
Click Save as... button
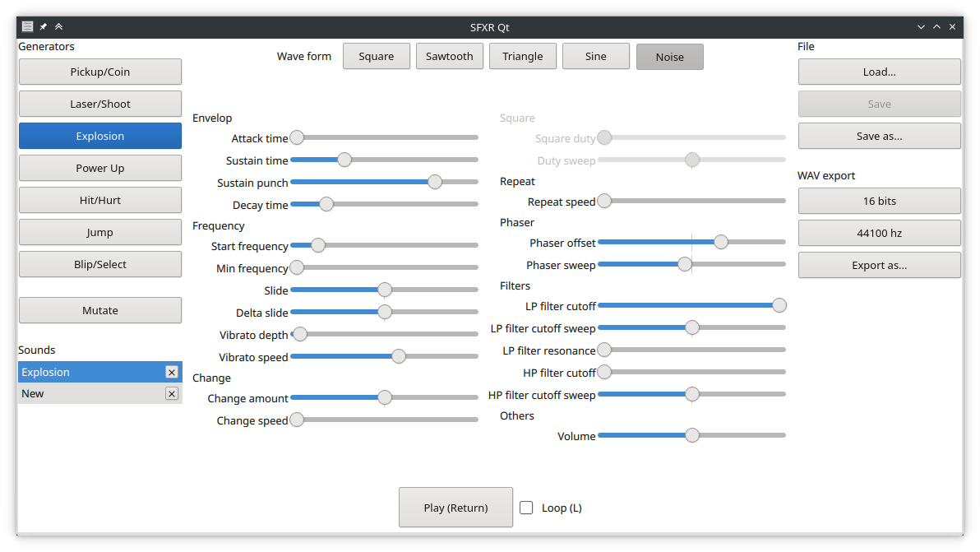tap(880, 136)
